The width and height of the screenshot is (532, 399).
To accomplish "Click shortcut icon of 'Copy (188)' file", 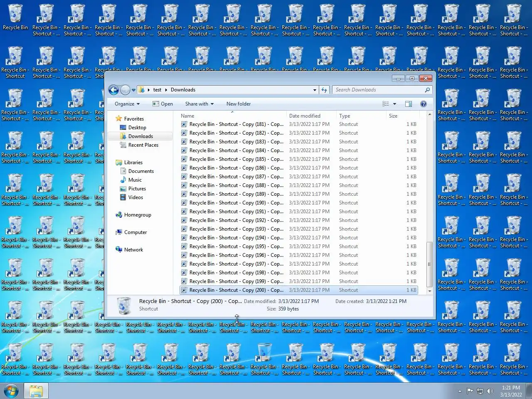I will click(x=184, y=185).
